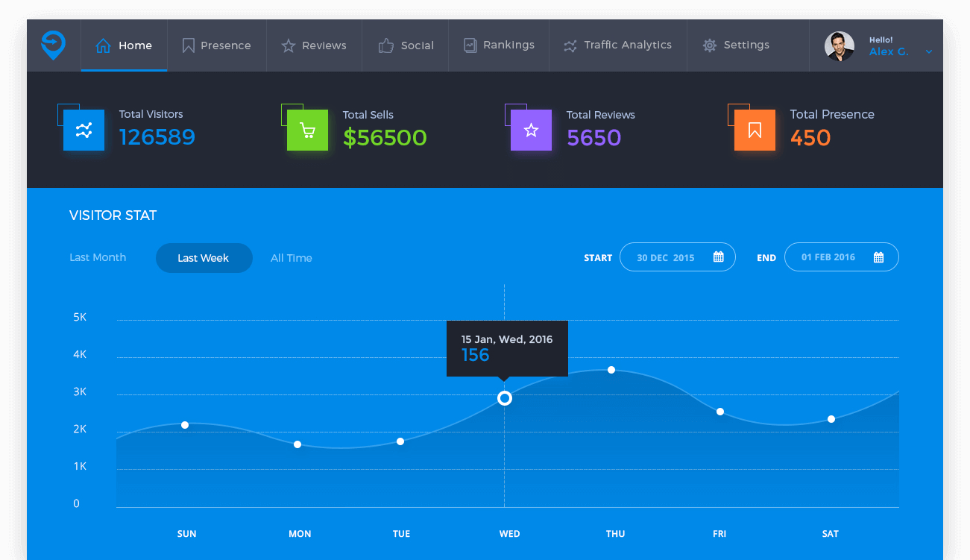Go to the Settings page
The image size is (970, 560).
pyautogui.click(x=736, y=45)
